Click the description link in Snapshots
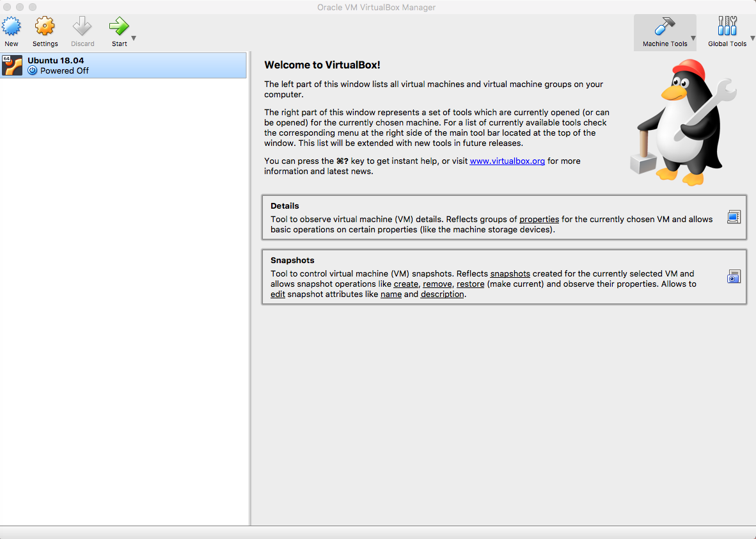 tap(442, 294)
